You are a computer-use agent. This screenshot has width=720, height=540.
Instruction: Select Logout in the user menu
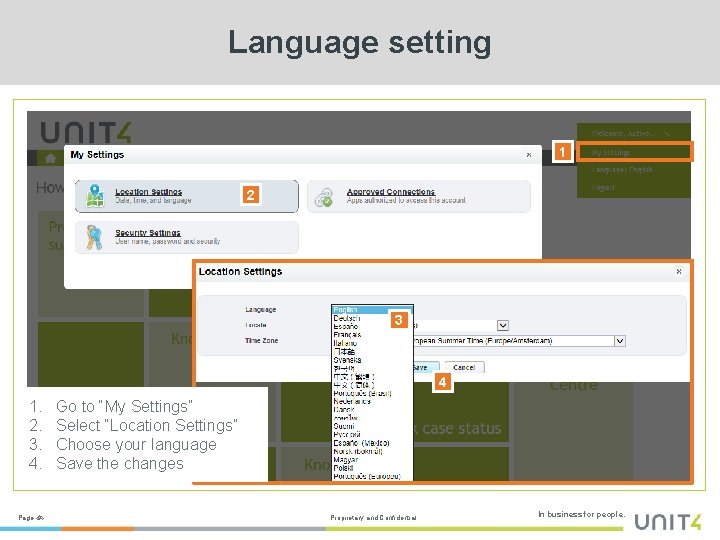pyautogui.click(x=603, y=187)
